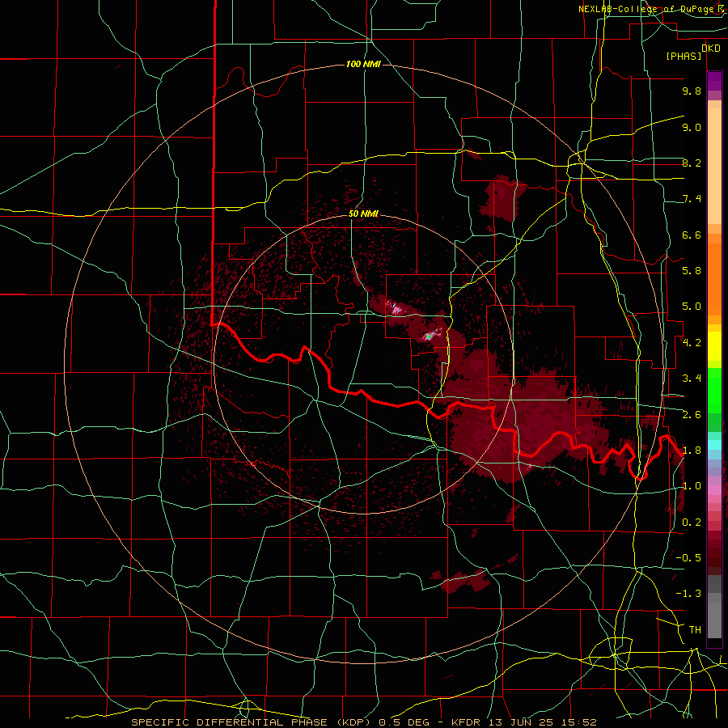Viewport: 728px width, 728px height.
Task: Click the "[PHAS]" units label
Action: coord(684,56)
